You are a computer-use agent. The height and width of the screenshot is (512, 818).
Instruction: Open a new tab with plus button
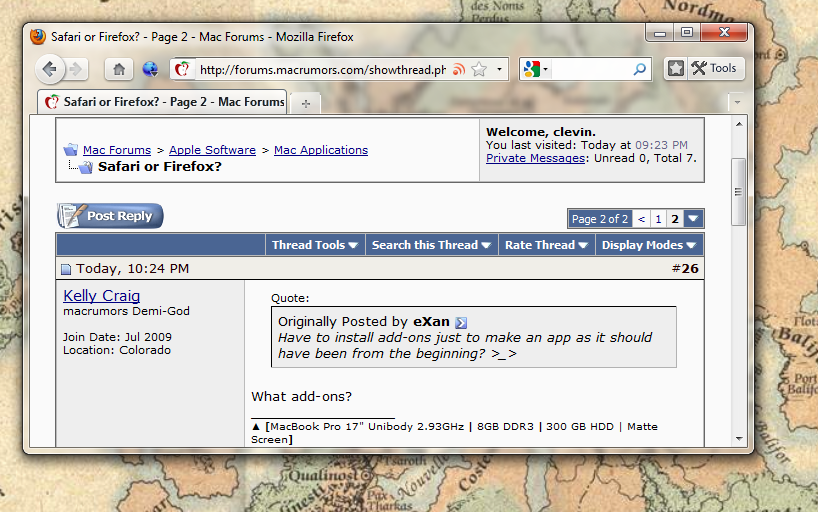click(x=306, y=104)
